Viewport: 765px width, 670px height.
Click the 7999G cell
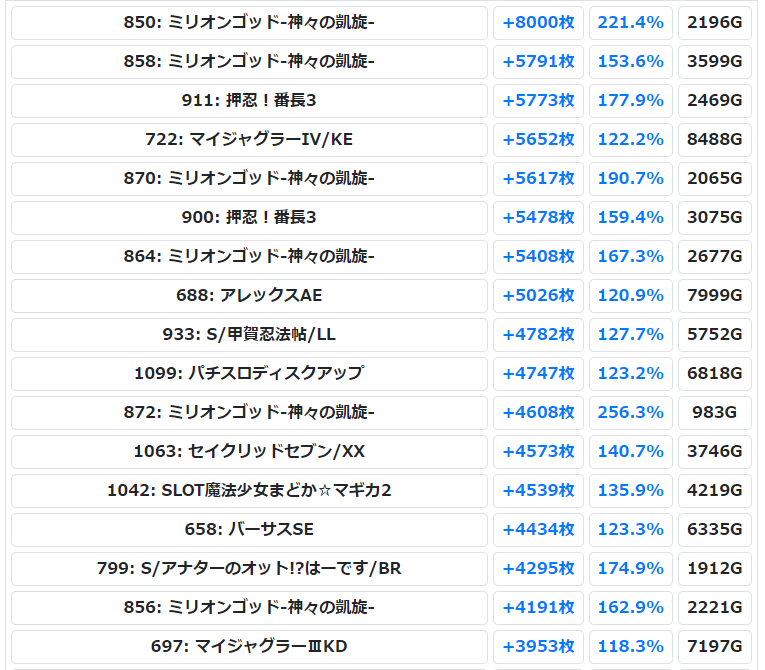click(x=715, y=296)
